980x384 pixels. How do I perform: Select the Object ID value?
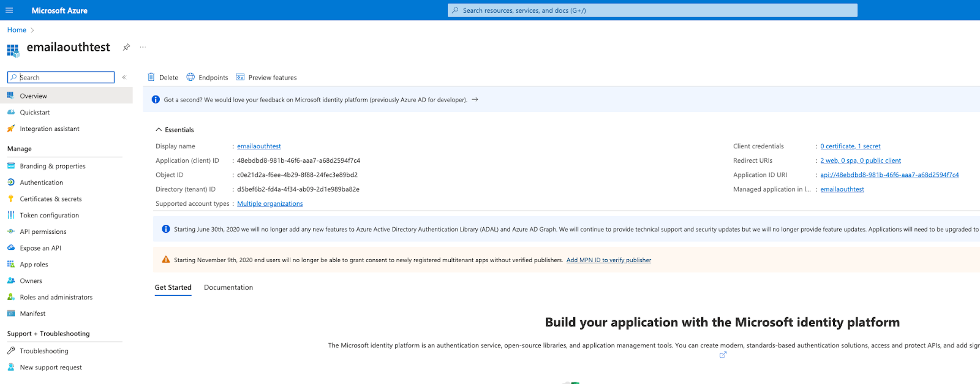[x=297, y=175]
